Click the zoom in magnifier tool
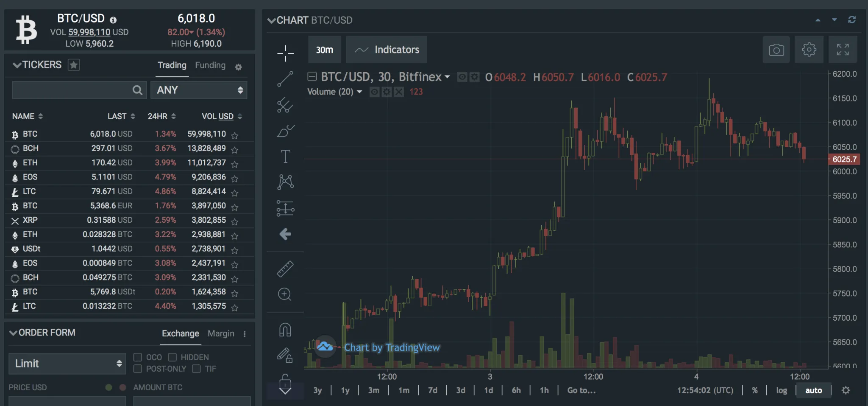This screenshot has height=406, width=868. 285,294
